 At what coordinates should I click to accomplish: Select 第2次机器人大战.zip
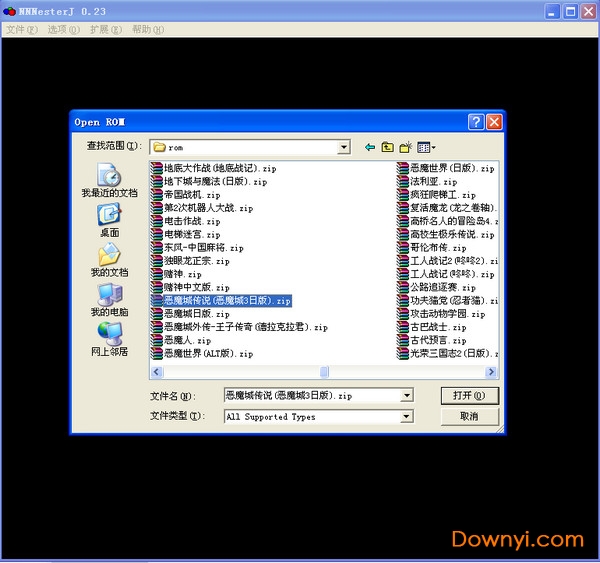pyautogui.click(x=202, y=208)
